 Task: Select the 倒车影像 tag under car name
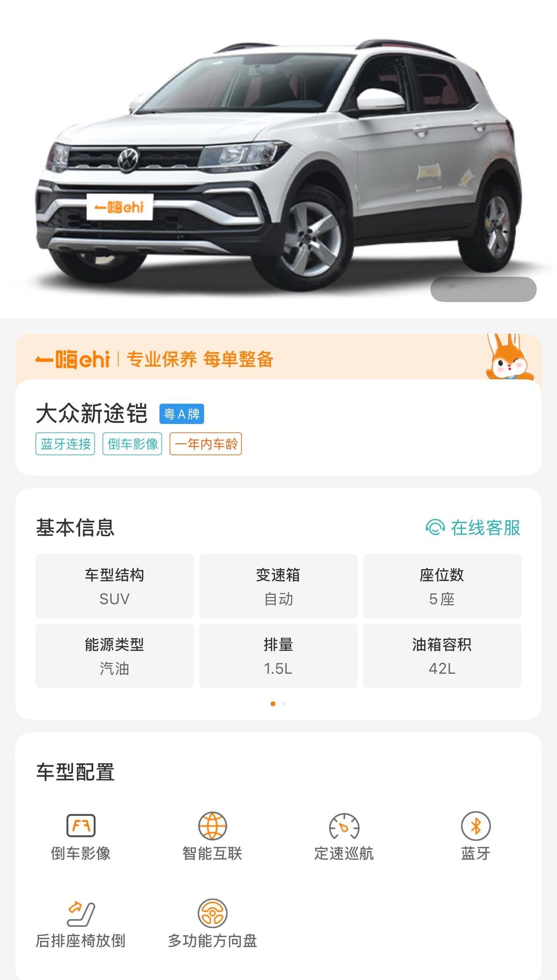(132, 444)
